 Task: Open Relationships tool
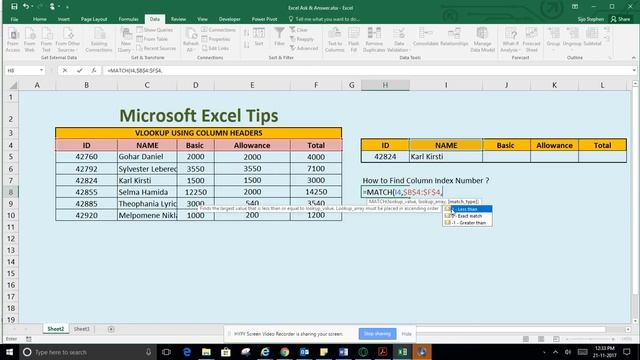point(454,37)
